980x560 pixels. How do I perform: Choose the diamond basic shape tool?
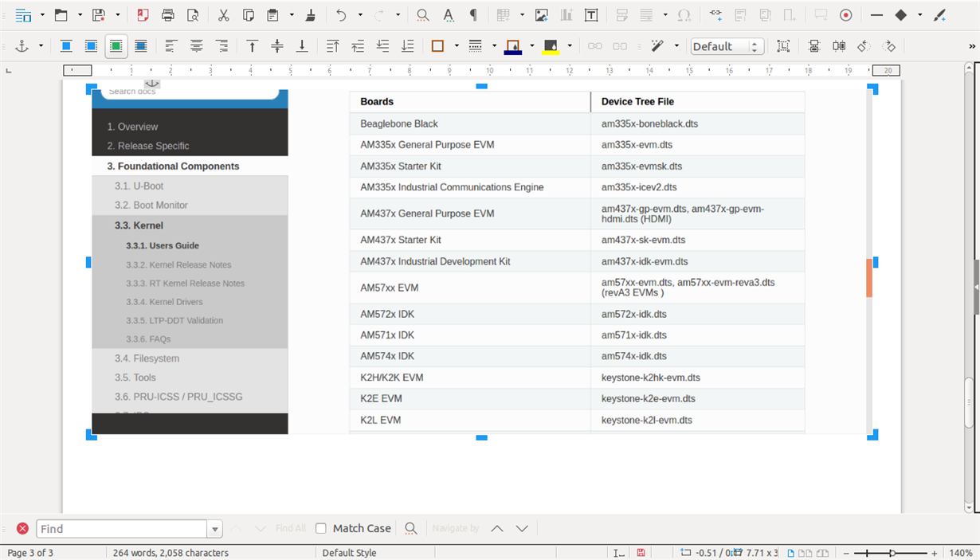[x=901, y=15]
